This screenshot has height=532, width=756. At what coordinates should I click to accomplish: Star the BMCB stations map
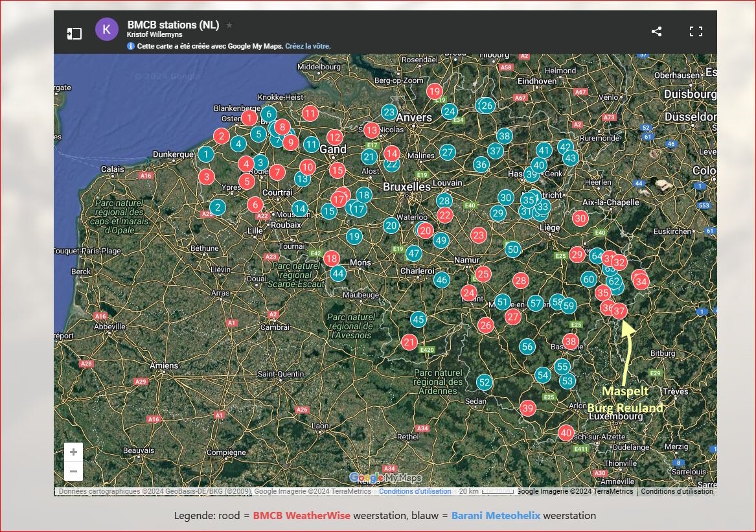[x=229, y=25]
